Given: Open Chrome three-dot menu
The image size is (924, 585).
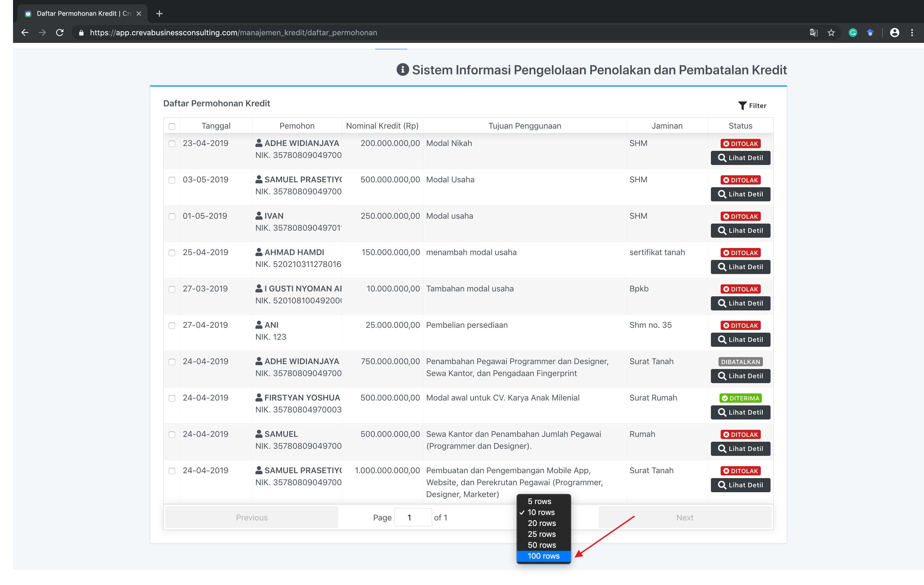Looking at the screenshot, I should [912, 33].
